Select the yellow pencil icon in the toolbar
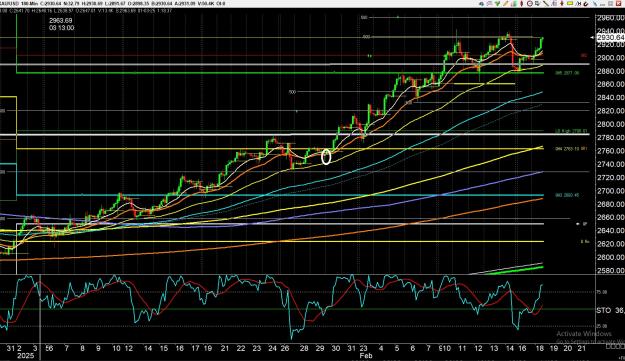 coord(505,4)
